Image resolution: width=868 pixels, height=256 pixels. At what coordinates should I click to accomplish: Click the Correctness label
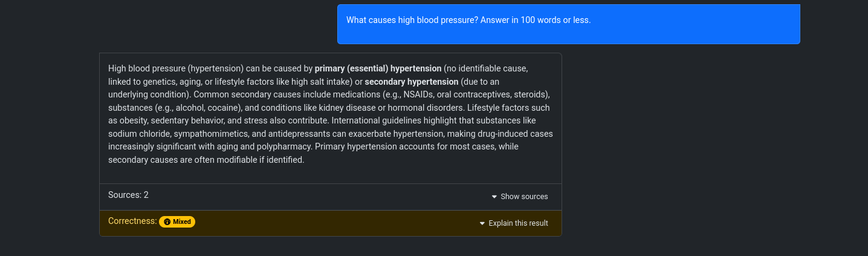click(x=132, y=221)
